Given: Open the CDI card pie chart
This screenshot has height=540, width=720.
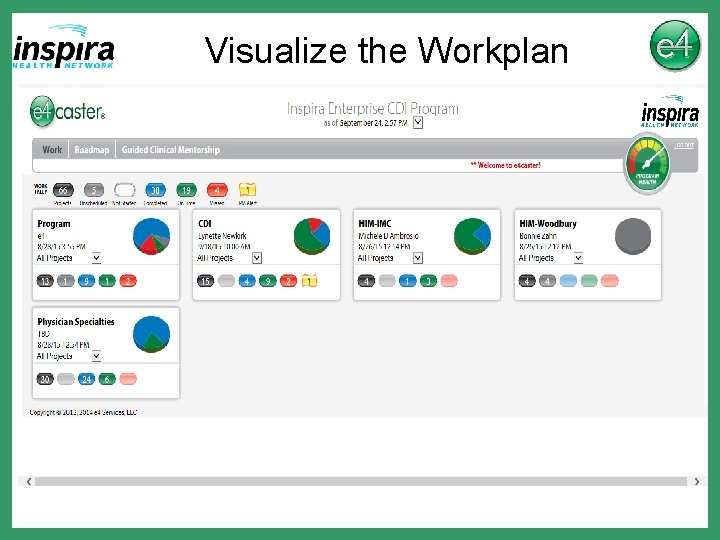Looking at the screenshot, I should pyautogui.click(x=312, y=236).
